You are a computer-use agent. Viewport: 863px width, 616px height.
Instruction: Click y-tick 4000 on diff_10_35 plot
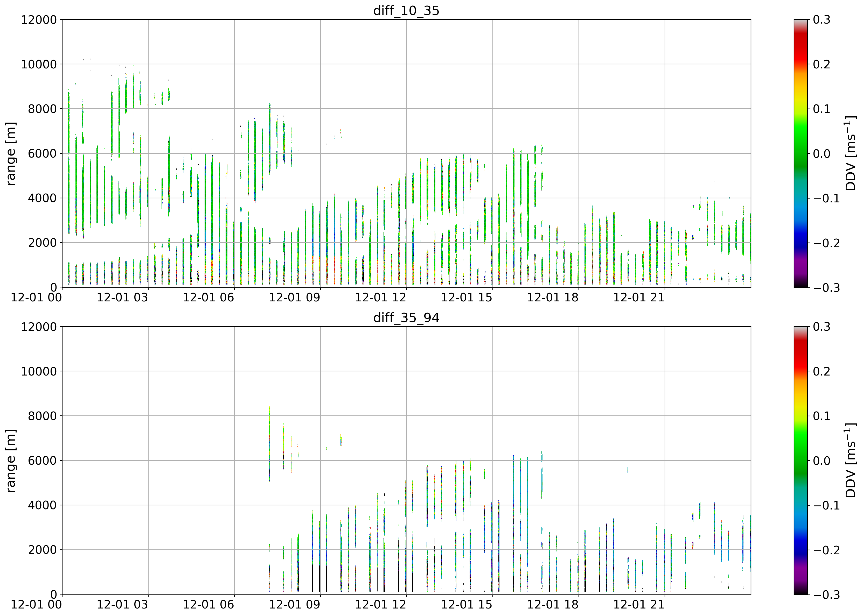[42, 198]
